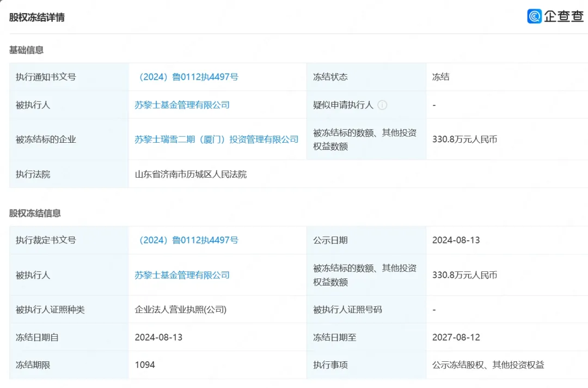Click the 企查查 logo icon

535,16
